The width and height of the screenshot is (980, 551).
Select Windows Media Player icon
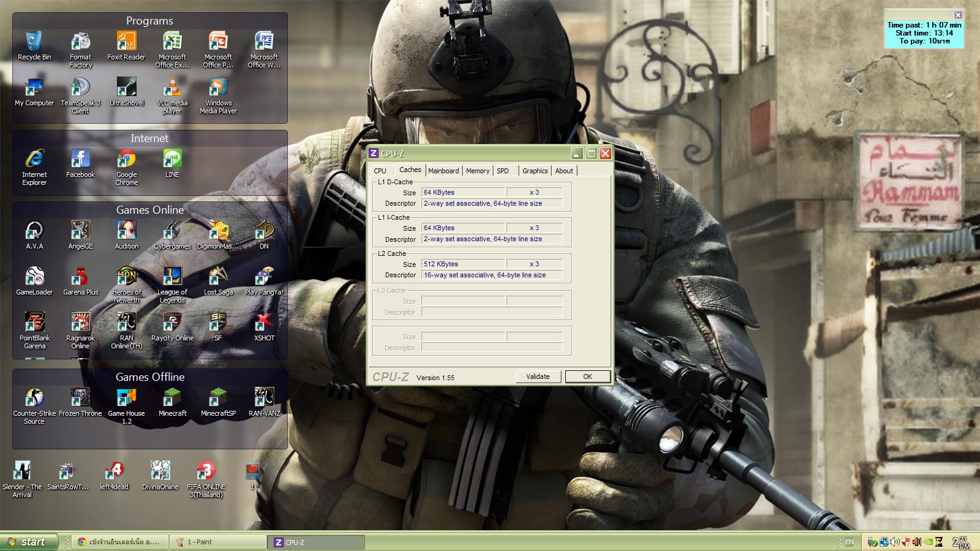(218, 96)
